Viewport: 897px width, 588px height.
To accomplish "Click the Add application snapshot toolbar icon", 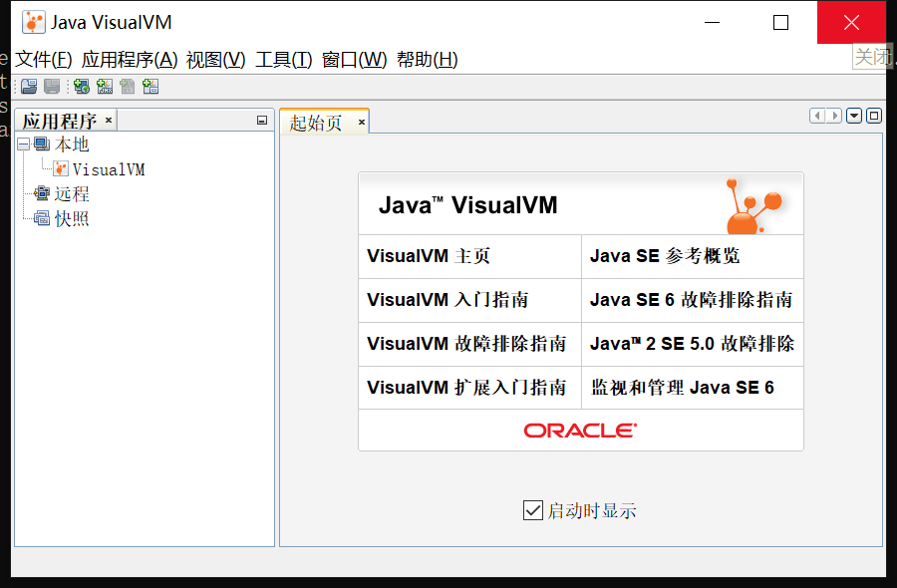I will (150, 87).
